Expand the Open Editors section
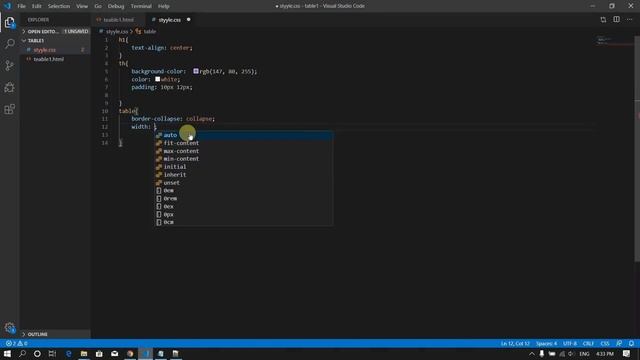The image size is (640, 360). (55, 31)
